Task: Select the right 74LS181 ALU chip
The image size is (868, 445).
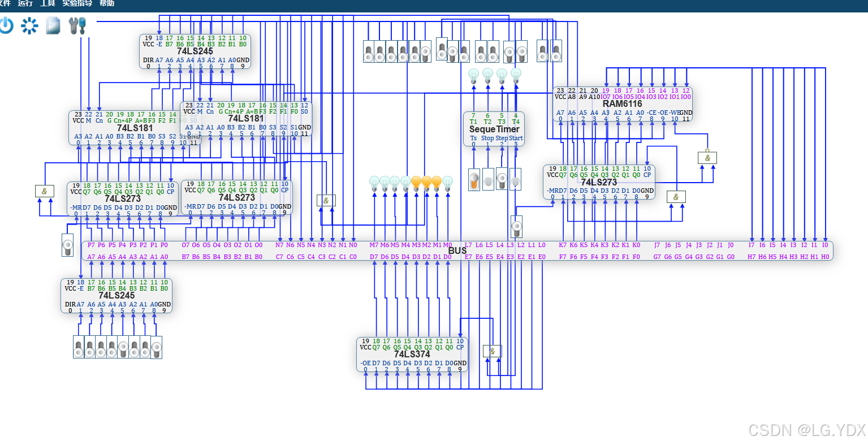Action: click(x=246, y=119)
